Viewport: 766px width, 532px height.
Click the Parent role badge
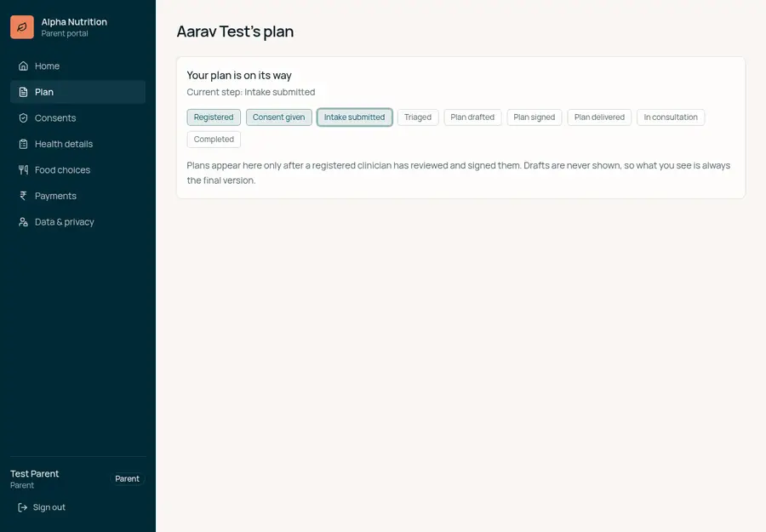(127, 478)
